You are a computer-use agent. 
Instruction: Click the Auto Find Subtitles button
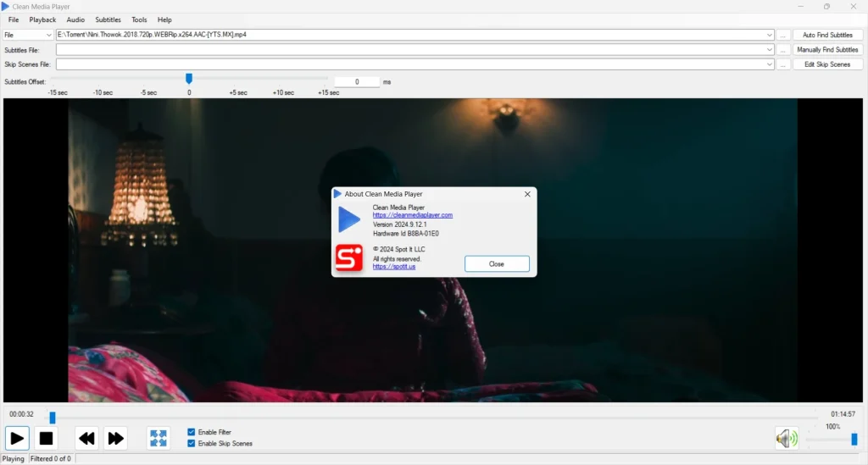click(x=827, y=35)
